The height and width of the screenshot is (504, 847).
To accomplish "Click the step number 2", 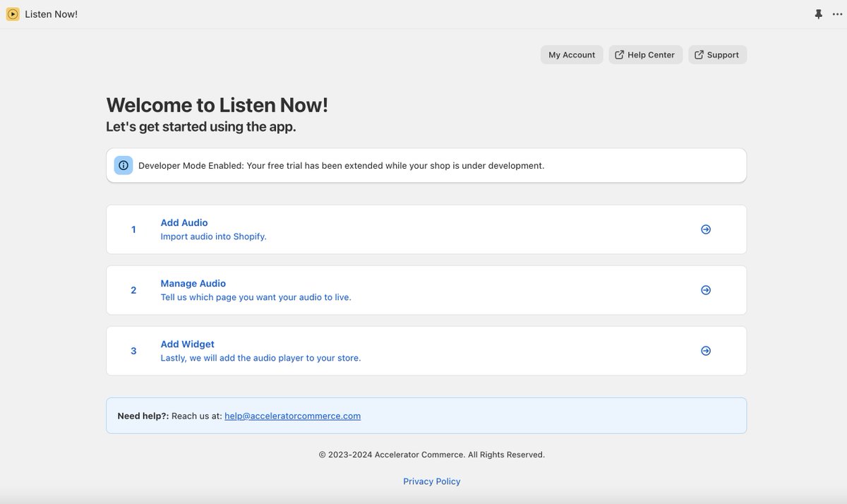I will 133,290.
